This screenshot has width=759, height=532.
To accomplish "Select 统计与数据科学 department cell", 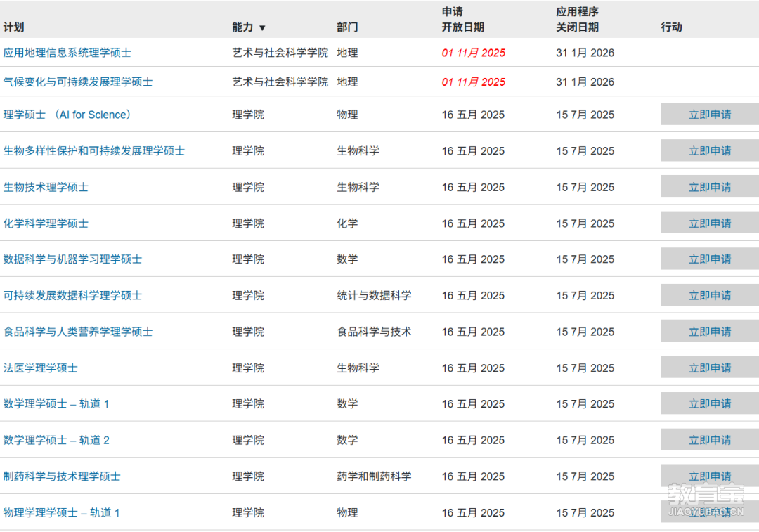I will (x=374, y=296).
